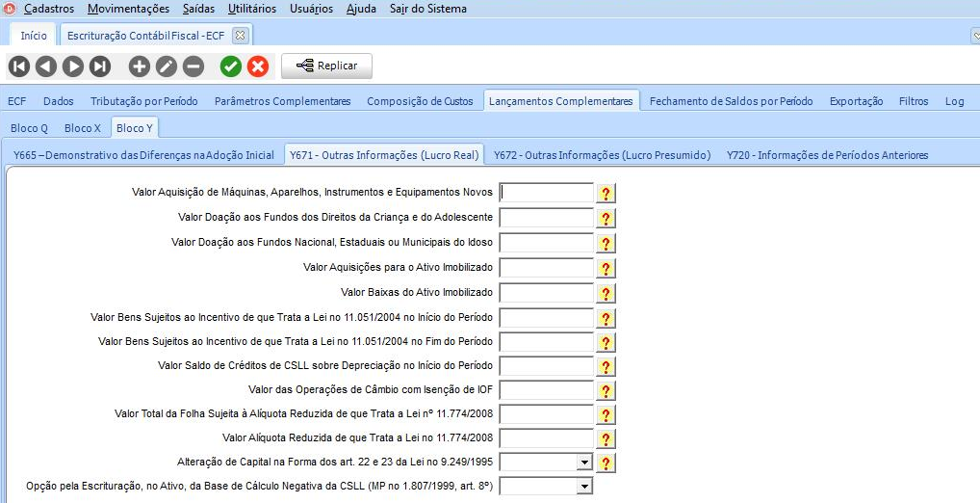The height and width of the screenshot is (503, 980).
Task: Open the Ajuda menu
Action: [361, 9]
